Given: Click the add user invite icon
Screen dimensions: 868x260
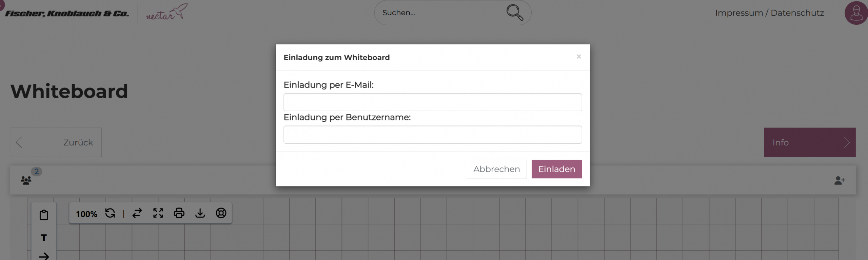Looking at the screenshot, I should [839, 180].
